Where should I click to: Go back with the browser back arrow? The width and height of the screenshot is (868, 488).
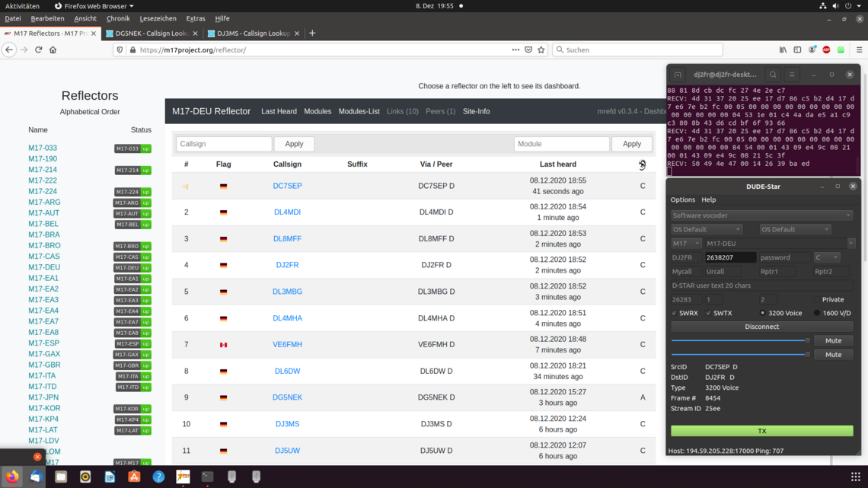point(9,49)
